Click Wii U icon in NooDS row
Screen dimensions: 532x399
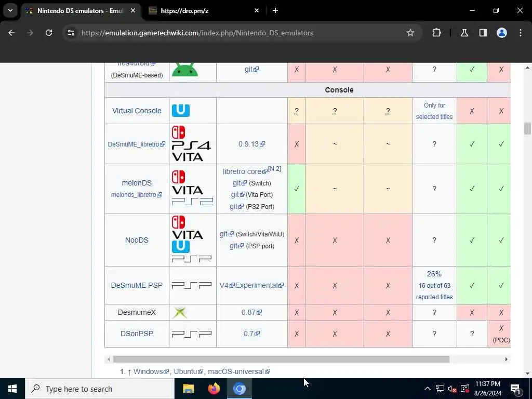[180, 247]
